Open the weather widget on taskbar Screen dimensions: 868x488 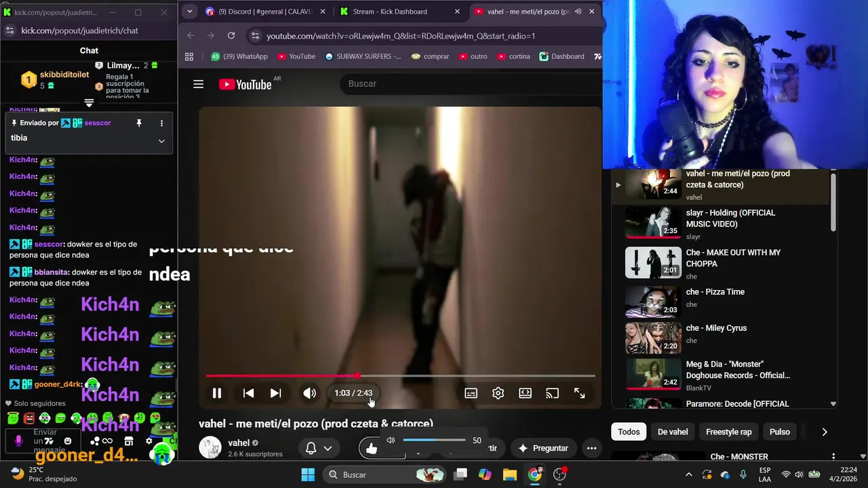(x=44, y=474)
